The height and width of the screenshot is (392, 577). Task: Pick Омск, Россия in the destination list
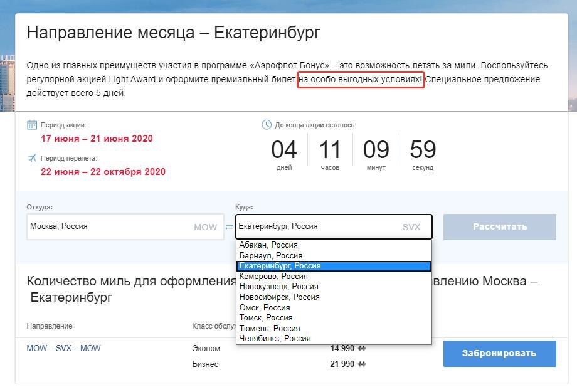[334, 307]
